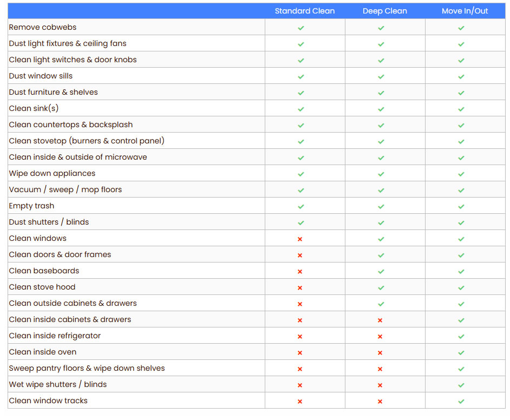510x420 pixels.
Task: Click the Vacuum / sweep / mop floors label
Action: coord(66,189)
